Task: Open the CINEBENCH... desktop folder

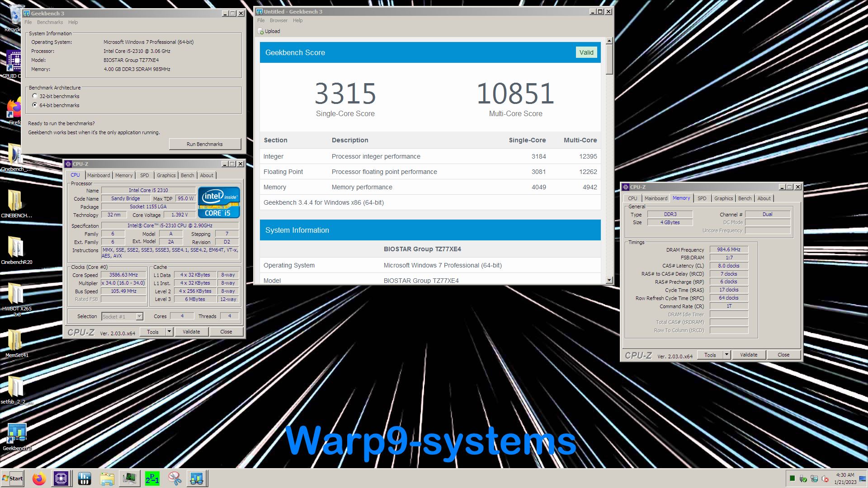Action: point(16,204)
